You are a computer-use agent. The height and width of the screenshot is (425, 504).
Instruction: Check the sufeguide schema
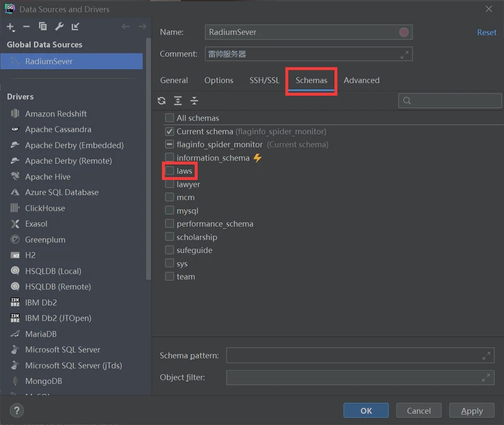[x=169, y=250]
